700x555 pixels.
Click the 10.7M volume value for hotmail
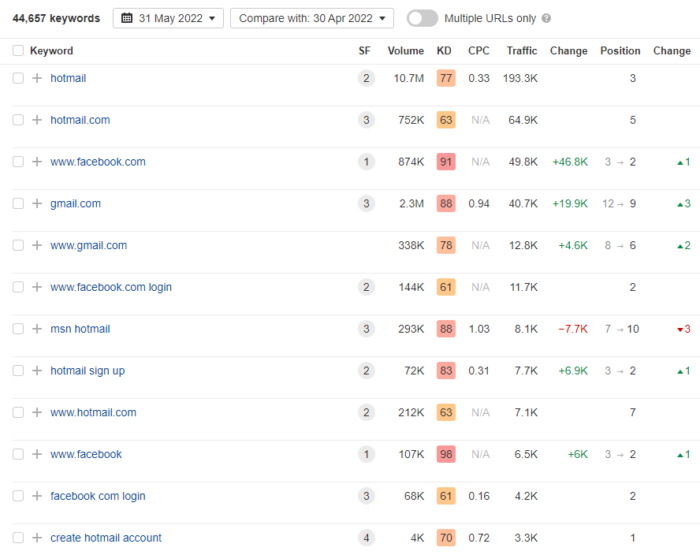(x=408, y=78)
